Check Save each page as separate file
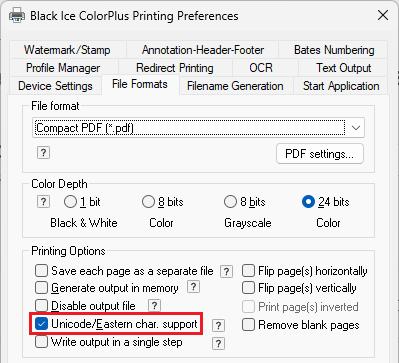 coord(41,271)
